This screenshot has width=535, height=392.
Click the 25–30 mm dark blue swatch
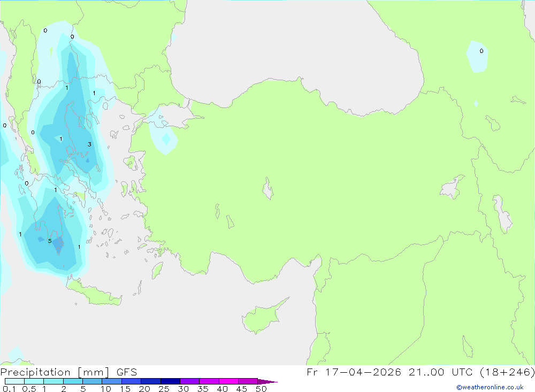click(170, 381)
